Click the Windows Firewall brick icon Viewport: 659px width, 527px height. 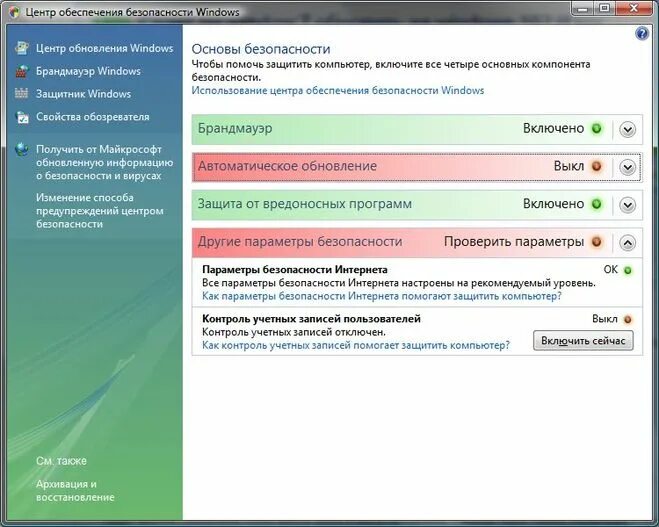[22, 71]
